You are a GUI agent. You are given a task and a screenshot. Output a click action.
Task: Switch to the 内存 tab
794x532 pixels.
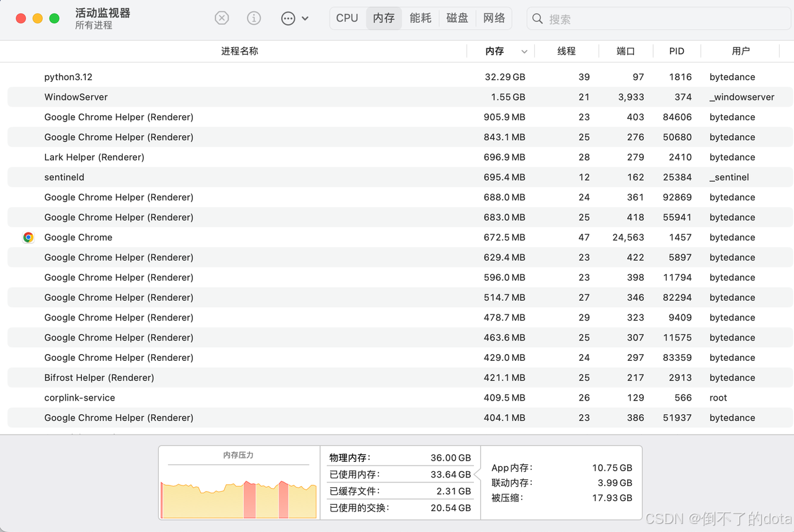pos(384,18)
